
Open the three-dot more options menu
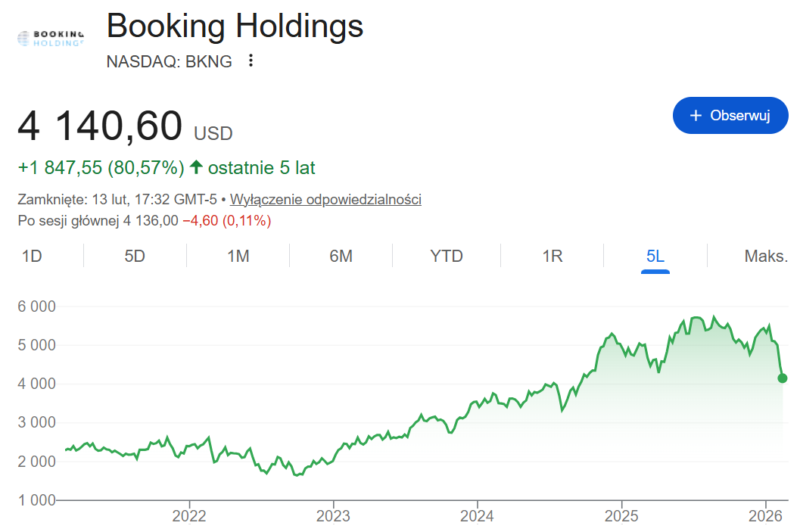pyautogui.click(x=251, y=61)
